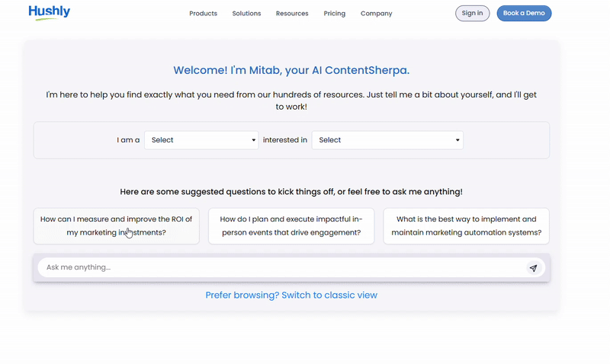Open the Solutions menu
Image resolution: width=610 pixels, height=364 pixels.
coord(246,14)
